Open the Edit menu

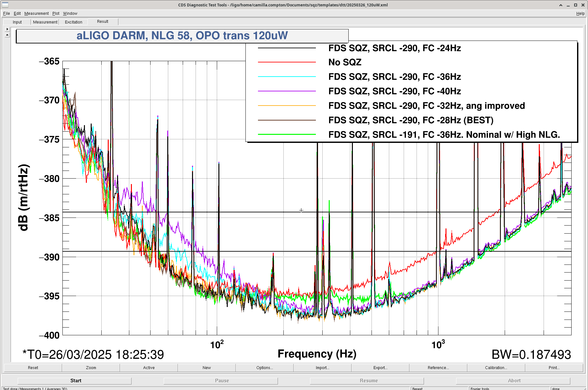(x=17, y=14)
